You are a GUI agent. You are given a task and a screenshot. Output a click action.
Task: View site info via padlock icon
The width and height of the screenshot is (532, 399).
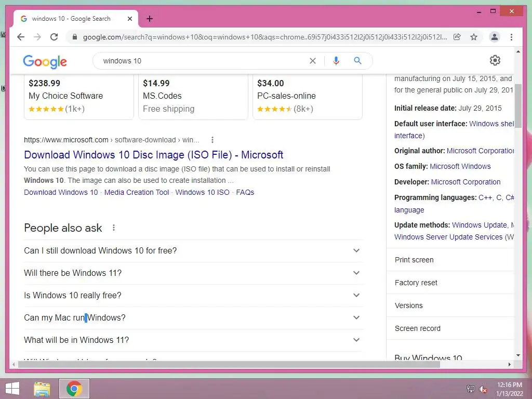coord(75,37)
